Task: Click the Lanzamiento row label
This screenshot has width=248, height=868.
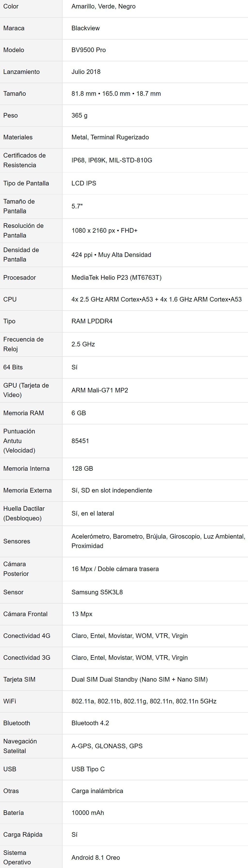Action: (22, 72)
